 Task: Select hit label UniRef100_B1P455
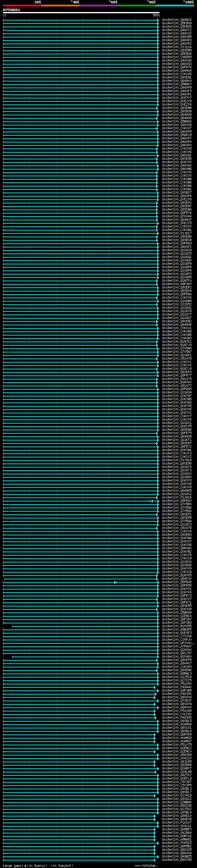coord(177,626)
